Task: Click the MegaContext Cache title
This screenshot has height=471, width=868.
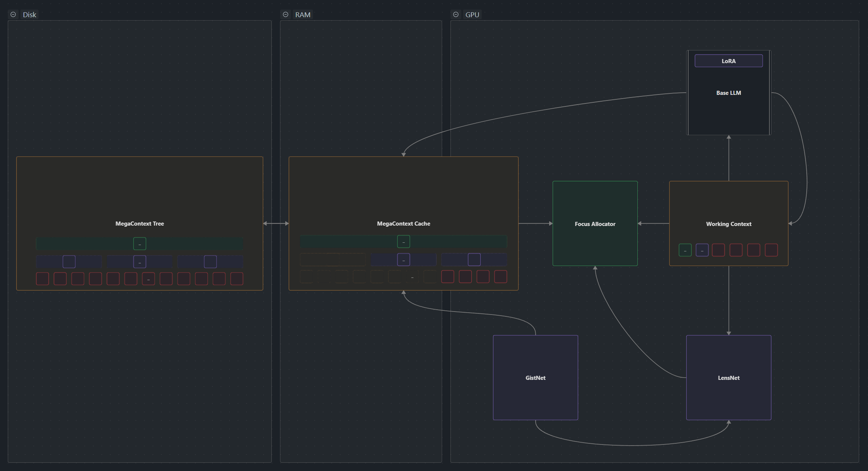Action: click(x=403, y=224)
